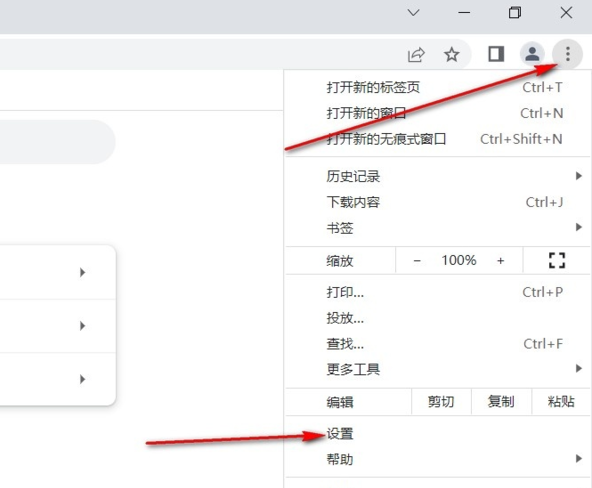Viewport: 592px width, 488px height.
Task: Open 设置 from the menu
Action: [438, 434]
